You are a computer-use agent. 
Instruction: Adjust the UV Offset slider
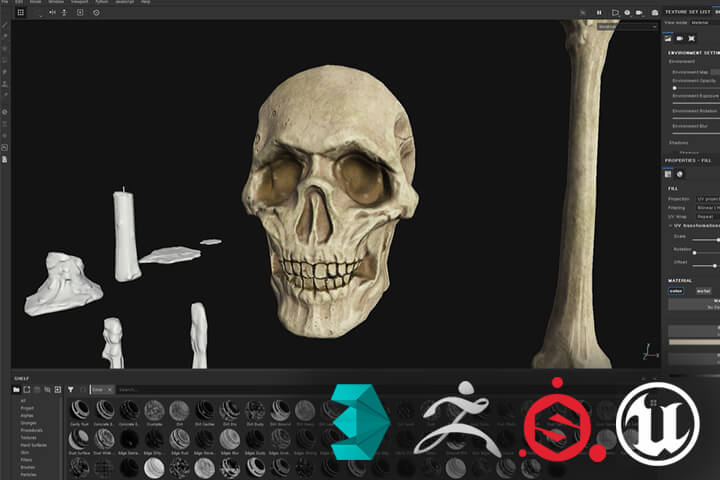click(x=706, y=265)
